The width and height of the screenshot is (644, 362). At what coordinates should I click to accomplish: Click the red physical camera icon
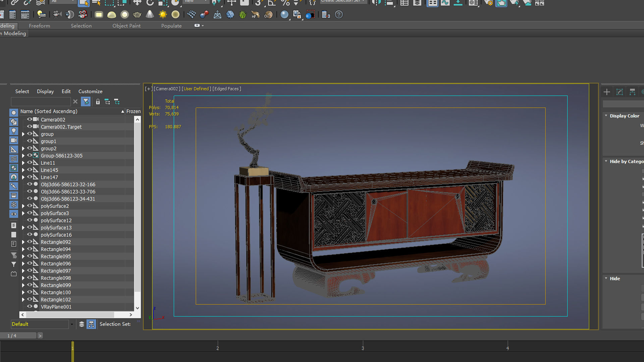83,14
